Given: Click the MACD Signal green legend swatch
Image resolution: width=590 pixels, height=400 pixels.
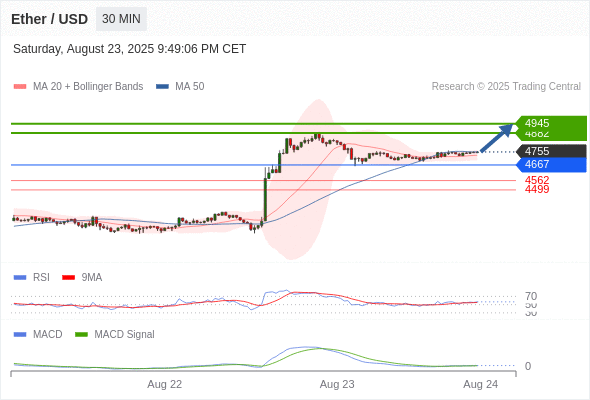Looking at the screenshot, I should click(81, 335).
